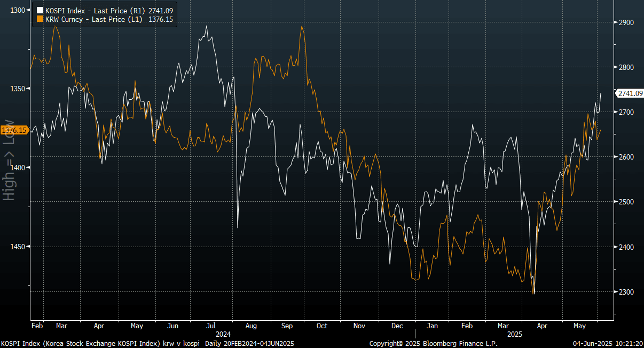Screen dimensions: 644x348
Task: Click the orange KRW Curncy legend swatch
Action: pos(40,19)
